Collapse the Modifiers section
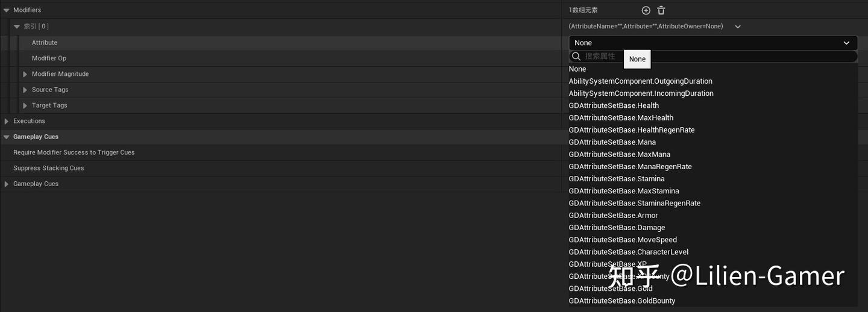 pyautogui.click(x=7, y=10)
